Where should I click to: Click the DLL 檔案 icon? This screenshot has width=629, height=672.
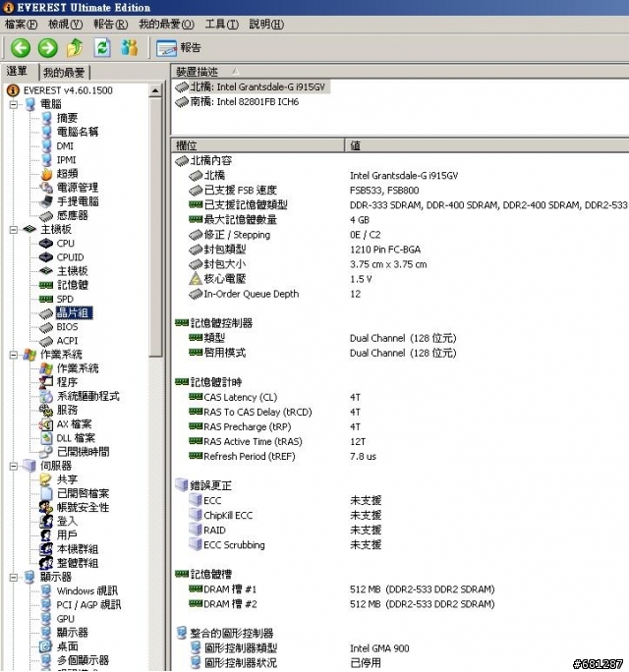[x=46, y=438]
